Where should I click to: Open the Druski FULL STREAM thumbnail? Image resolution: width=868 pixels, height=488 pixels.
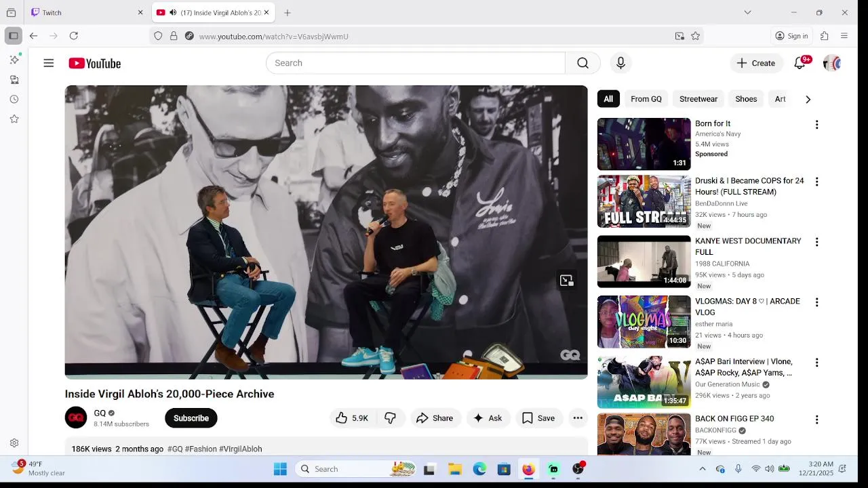coord(644,201)
